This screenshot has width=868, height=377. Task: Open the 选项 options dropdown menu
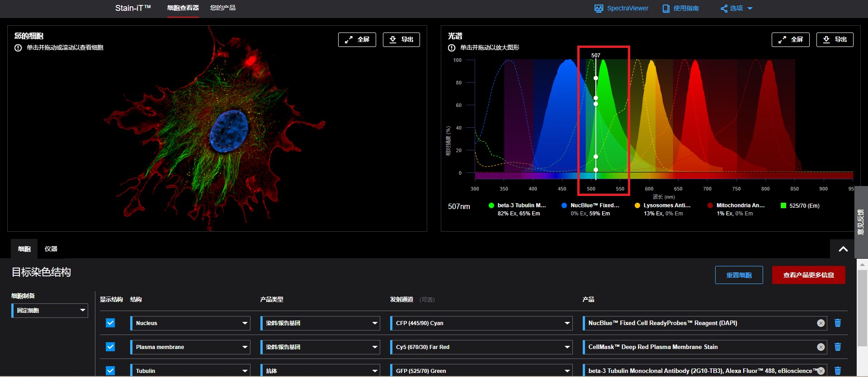pos(736,8)
